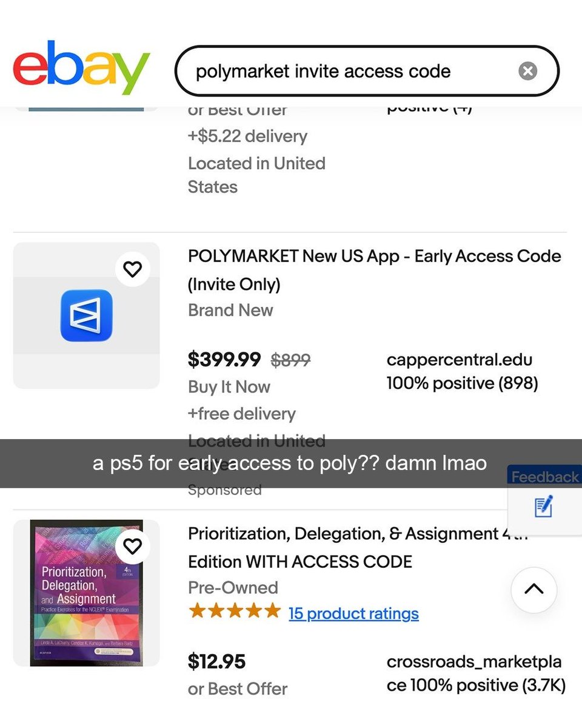Image resolution: width=582 pixels, height=728 pixels.
Task: Click Buy It Now text on Polymarket listing
Action: 229,387
